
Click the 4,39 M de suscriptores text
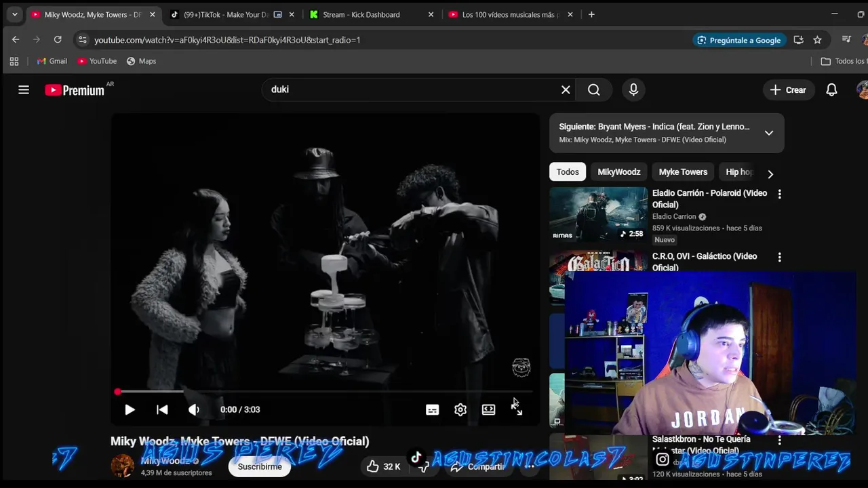[x=176, y=473]
